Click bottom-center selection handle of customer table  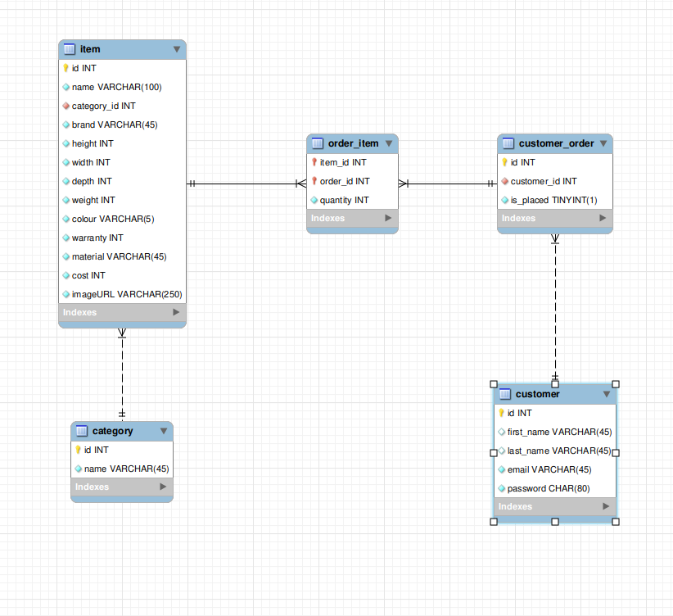[x=555, y=522]
